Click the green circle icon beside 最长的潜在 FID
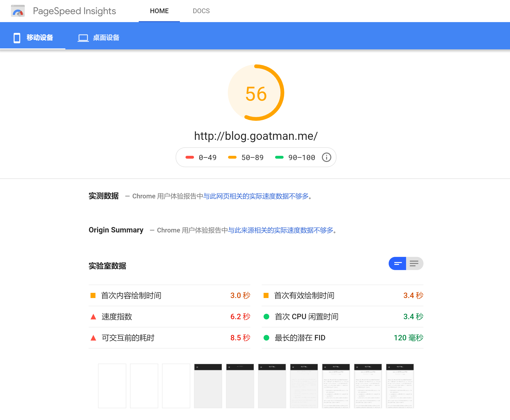 (x=267, y=338)
